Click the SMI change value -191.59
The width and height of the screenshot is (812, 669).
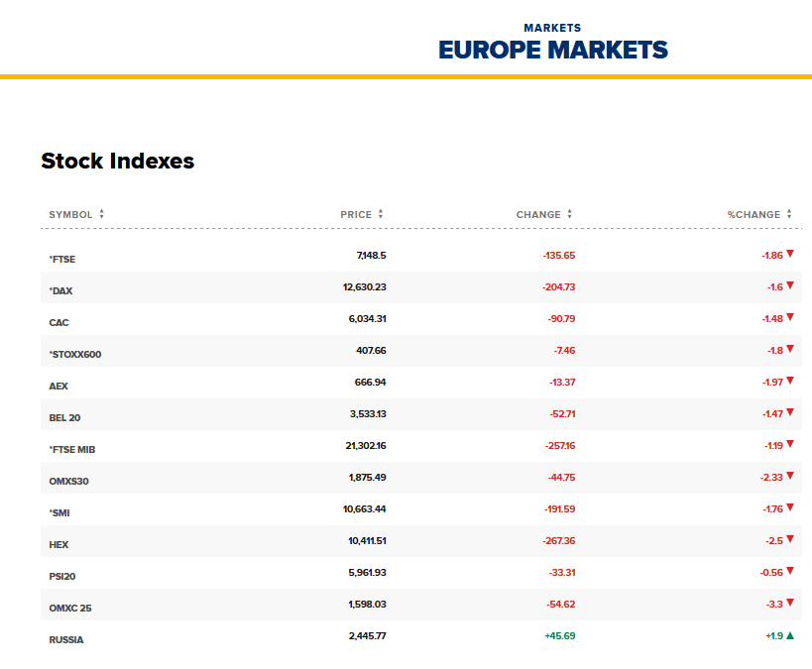click(560, 509)
